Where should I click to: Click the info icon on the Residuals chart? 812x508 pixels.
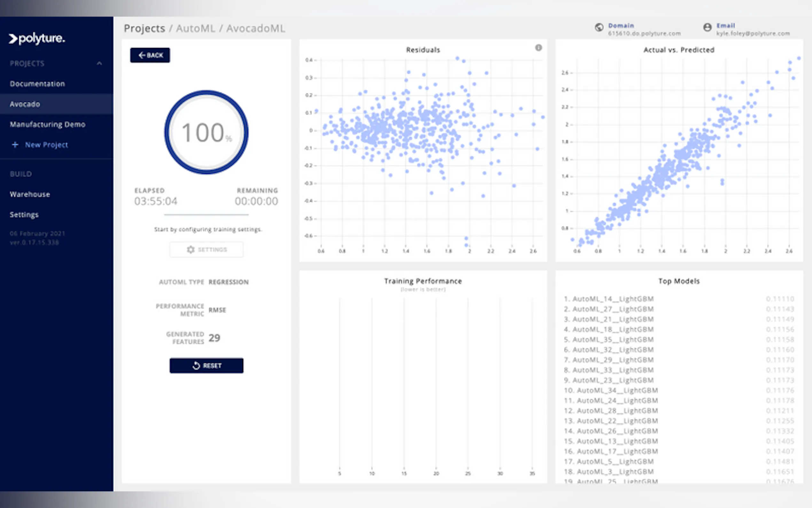point(538,48)
